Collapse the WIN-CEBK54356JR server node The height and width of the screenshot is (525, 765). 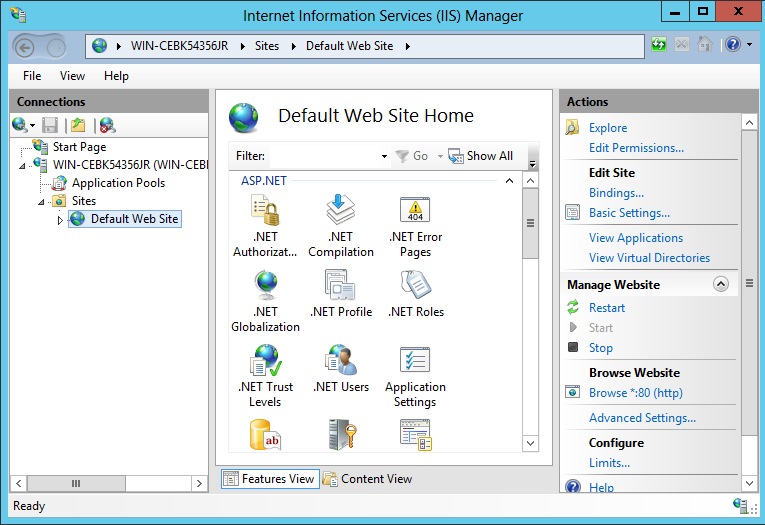pyautogui.click(x=22, y=166)
